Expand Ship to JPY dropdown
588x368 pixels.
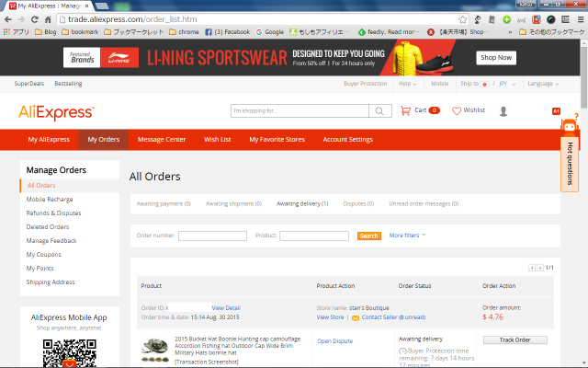coord(488,84)
